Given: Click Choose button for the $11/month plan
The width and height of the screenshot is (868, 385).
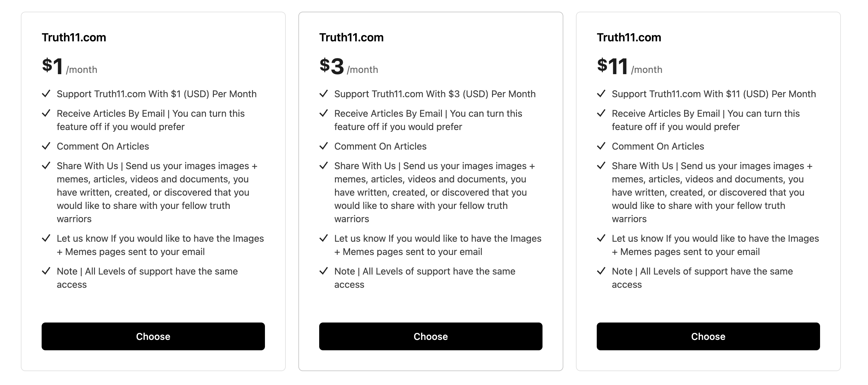Looking at the screenshot, I should (x=708, y=336).
